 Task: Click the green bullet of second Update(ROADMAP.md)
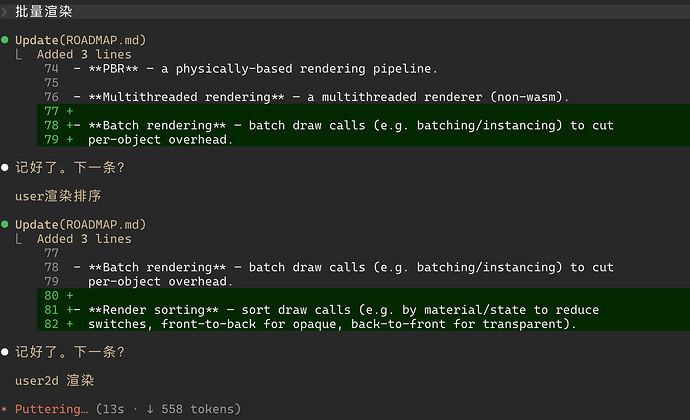(x=5, y=225)
